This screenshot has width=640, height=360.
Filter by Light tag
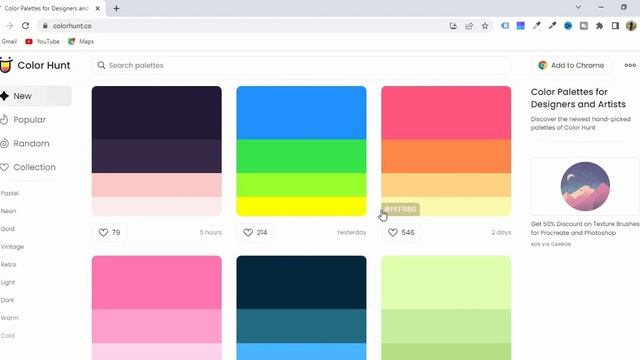pos(8,282)
